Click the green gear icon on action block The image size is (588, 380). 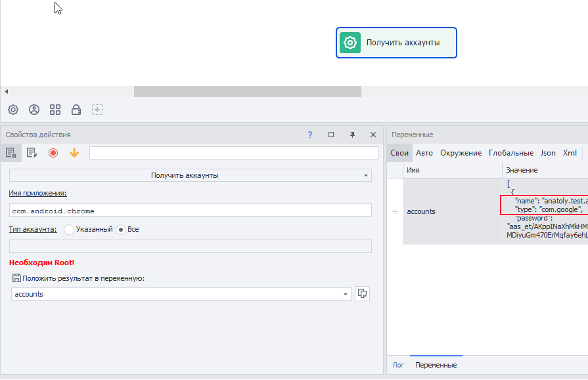(x=350, y=43)
